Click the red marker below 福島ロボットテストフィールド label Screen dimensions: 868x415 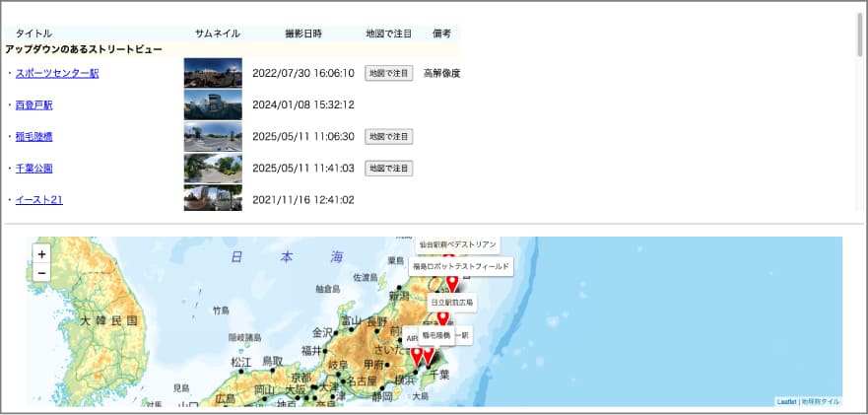pos(452,285)
